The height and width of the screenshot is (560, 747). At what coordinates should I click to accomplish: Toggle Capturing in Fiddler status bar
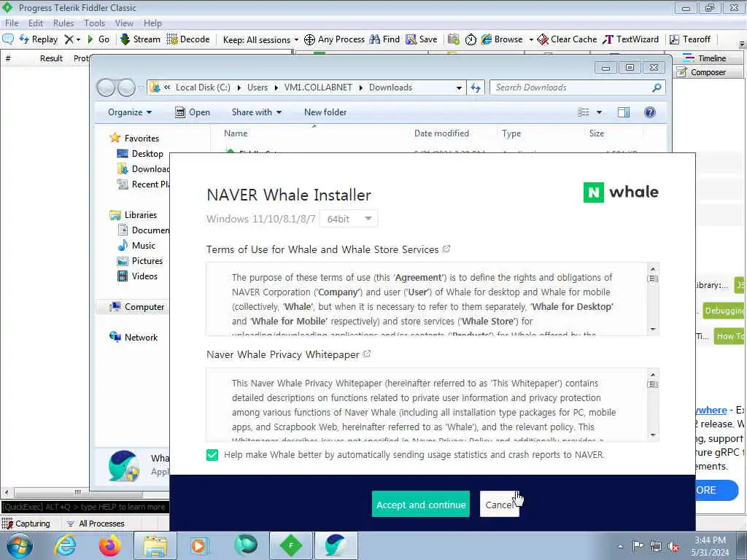pyautogui.click(x=27, y=524)
